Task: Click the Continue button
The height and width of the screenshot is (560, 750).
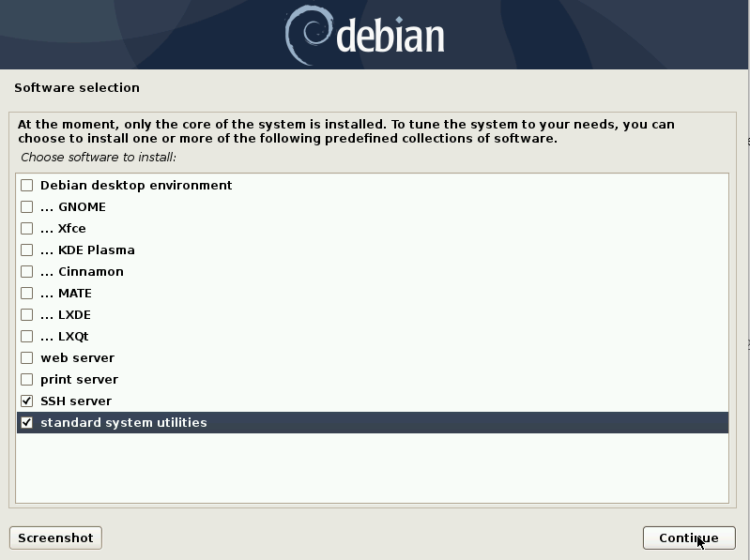Action: (689, 538)
